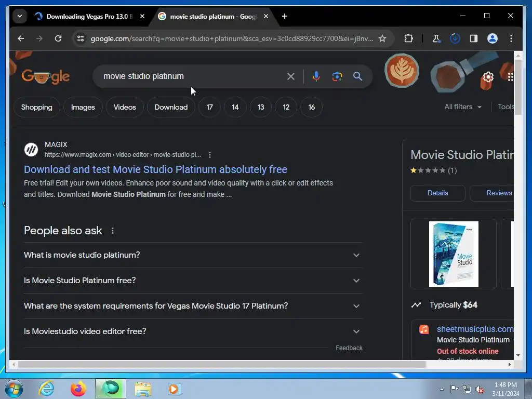Image resolution: width=532 pixels, height=399 pixels.
Task: Open the search Tools option
Action: click(x=506, y=107)
